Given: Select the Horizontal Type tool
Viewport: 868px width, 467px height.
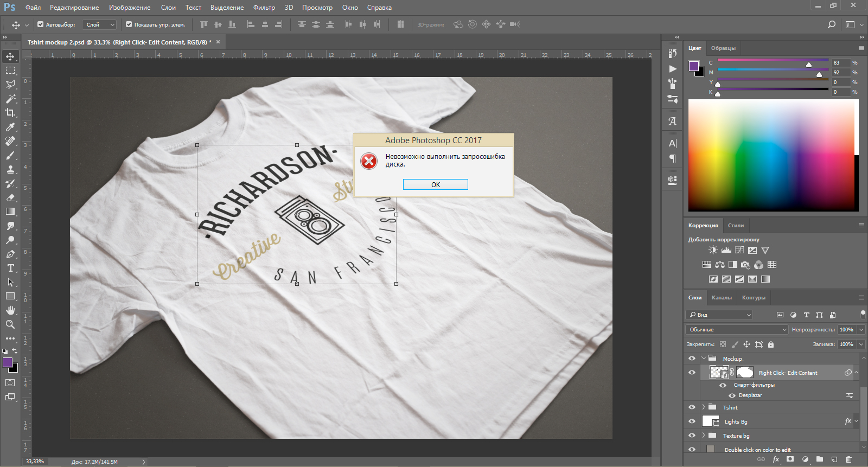Looking at the screenshot, I should pyautogui.click(x=10, y=268).
